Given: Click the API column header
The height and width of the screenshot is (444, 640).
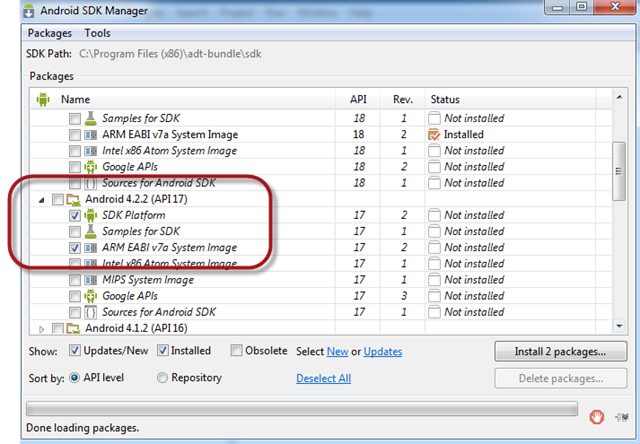Looking at the screenshot, I should tap(358, 100).
